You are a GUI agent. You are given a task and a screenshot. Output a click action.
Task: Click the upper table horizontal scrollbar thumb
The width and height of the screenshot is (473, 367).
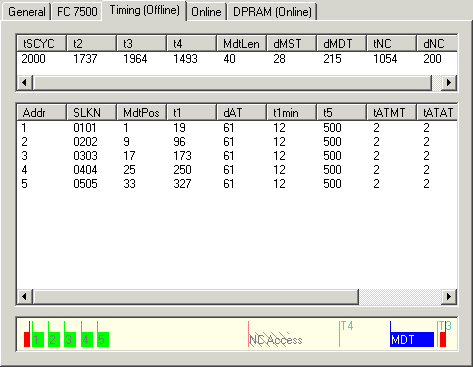[232, 82]
